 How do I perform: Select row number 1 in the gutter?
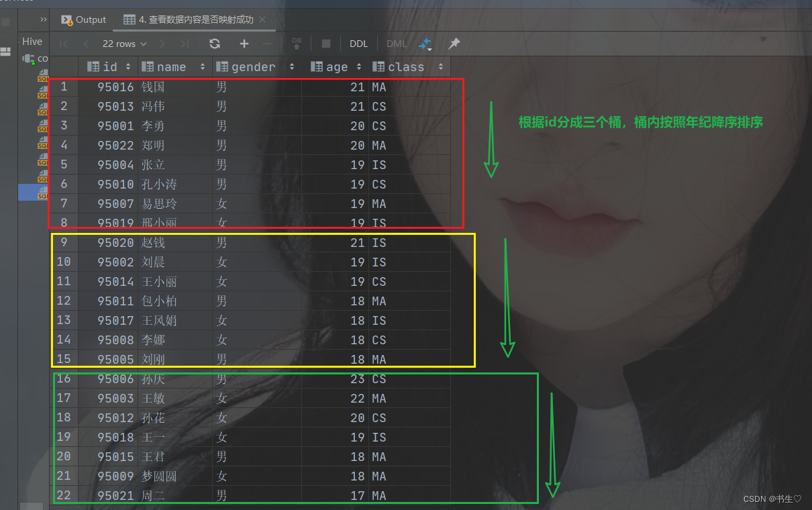pos(64,87)
